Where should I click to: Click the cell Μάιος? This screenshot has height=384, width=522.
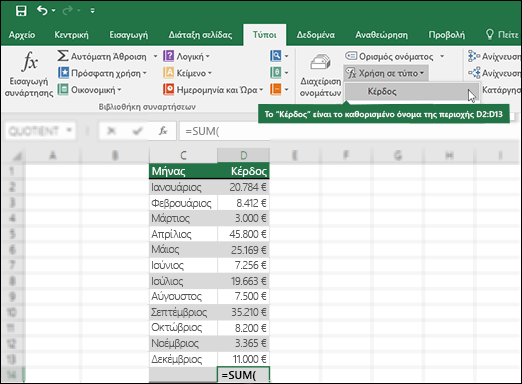[x=183, y=250]
